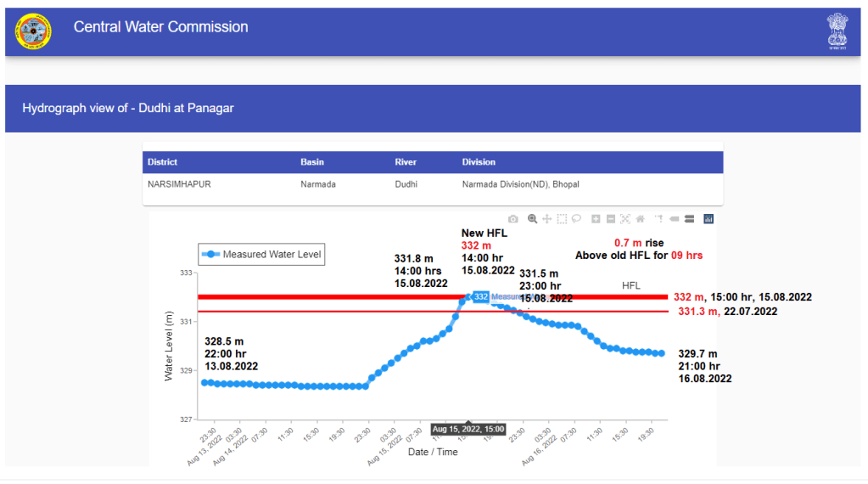Screen dimensions: 868x484
Task: Enable compare data on hover
Action: [x=689, y=219]
